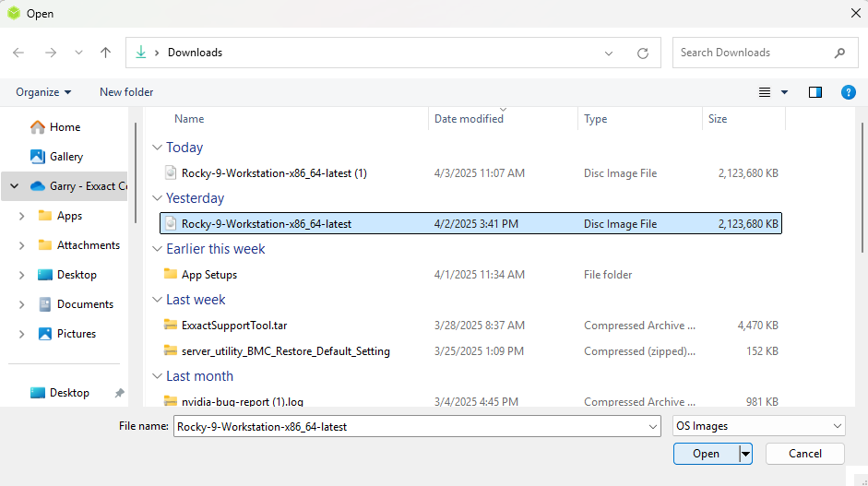Open the OS Images file type dropdown
Image resolution: width=868 pixels, height=486 pixels.
point(759,426)
